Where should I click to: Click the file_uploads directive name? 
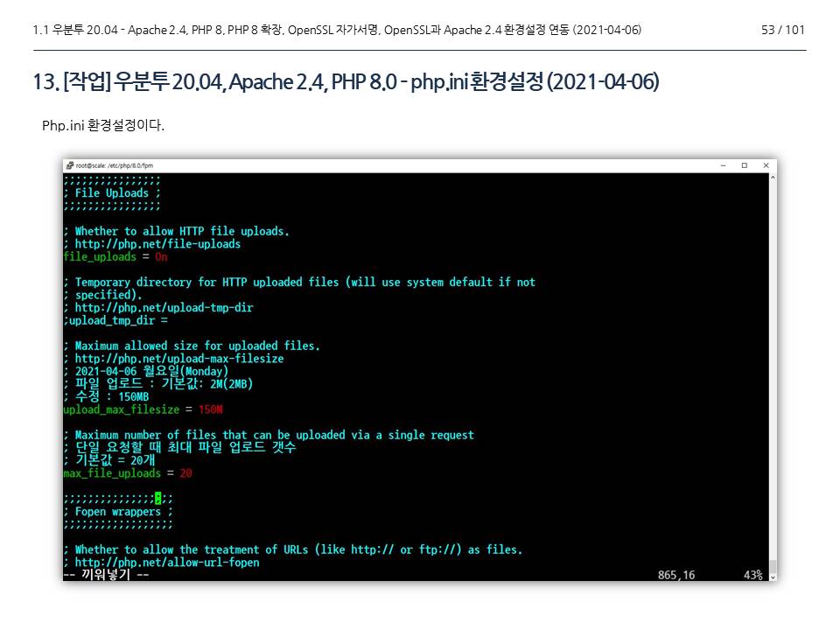coord(100,257)
